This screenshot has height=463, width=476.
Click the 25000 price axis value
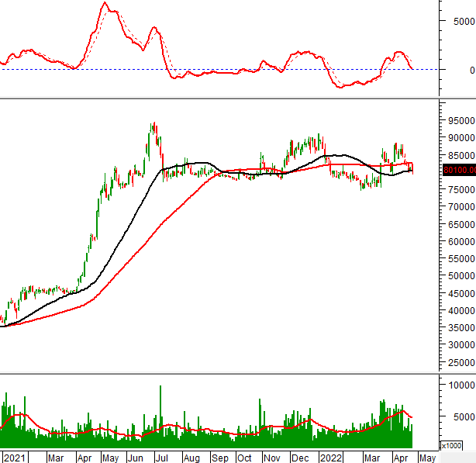461,362
